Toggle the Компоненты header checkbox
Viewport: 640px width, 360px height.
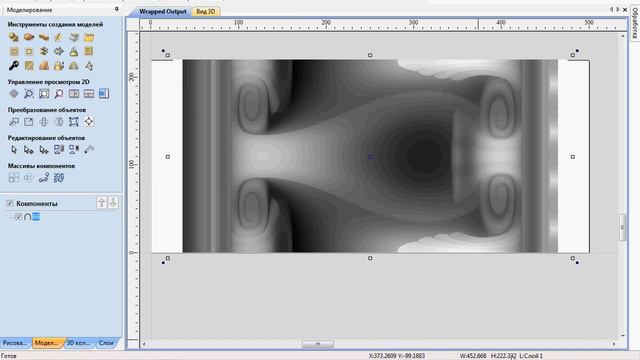[x=10, y=203]
